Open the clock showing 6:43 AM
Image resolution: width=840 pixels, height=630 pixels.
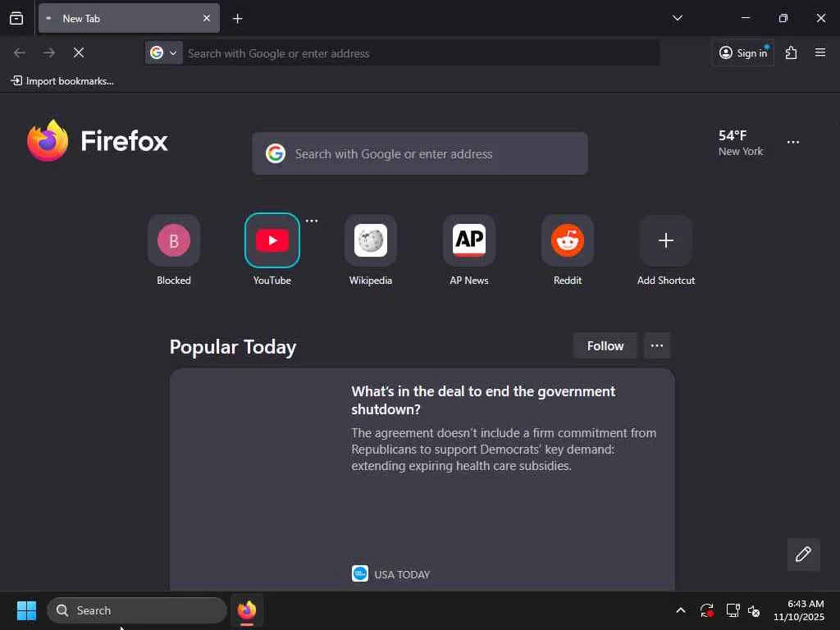[799, 610]
